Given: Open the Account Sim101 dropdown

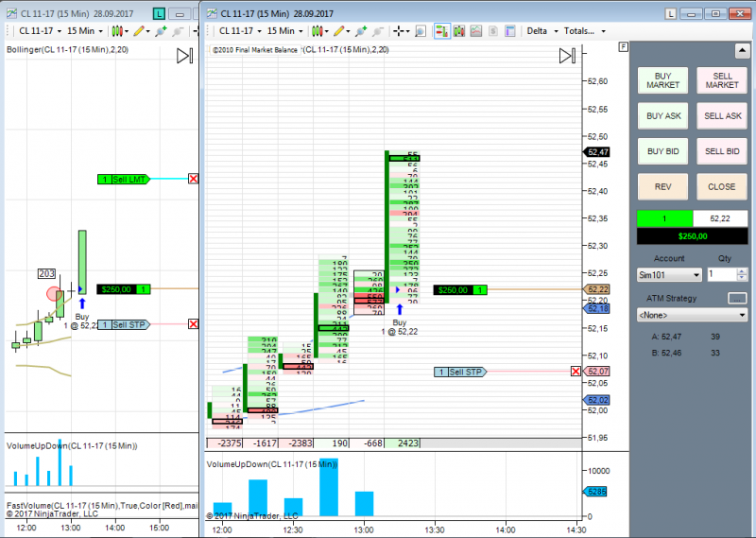Looking at the screenshot, I should (x=669, y=275).
